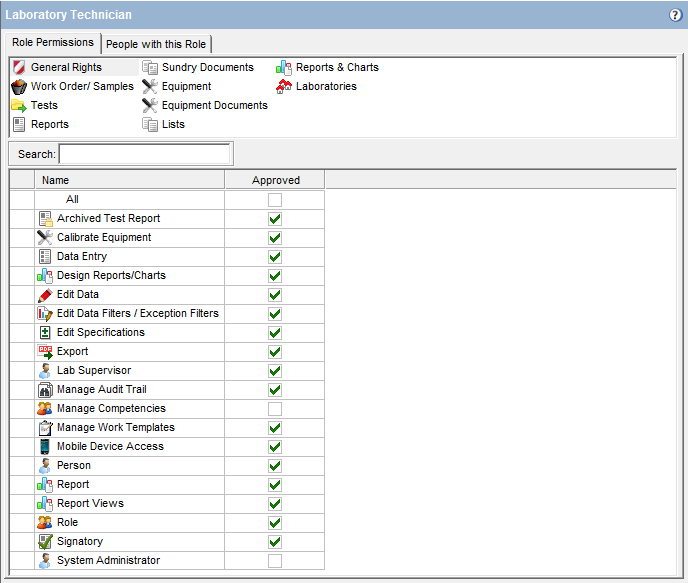The width and height of the screenshot is (688, 583).
Task: Open the Sundry Documents category
Action: [x=207, y=68]
